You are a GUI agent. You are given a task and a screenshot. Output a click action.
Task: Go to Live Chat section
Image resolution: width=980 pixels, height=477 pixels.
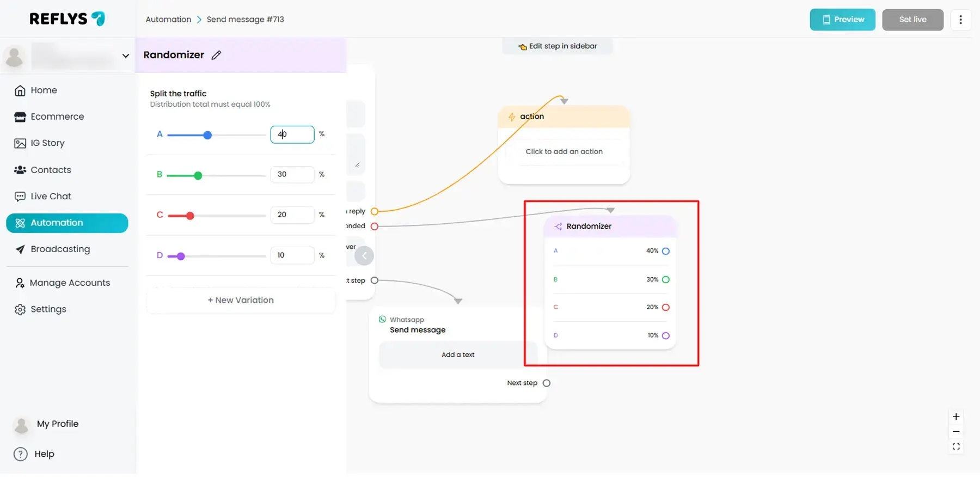pos(51,197)
